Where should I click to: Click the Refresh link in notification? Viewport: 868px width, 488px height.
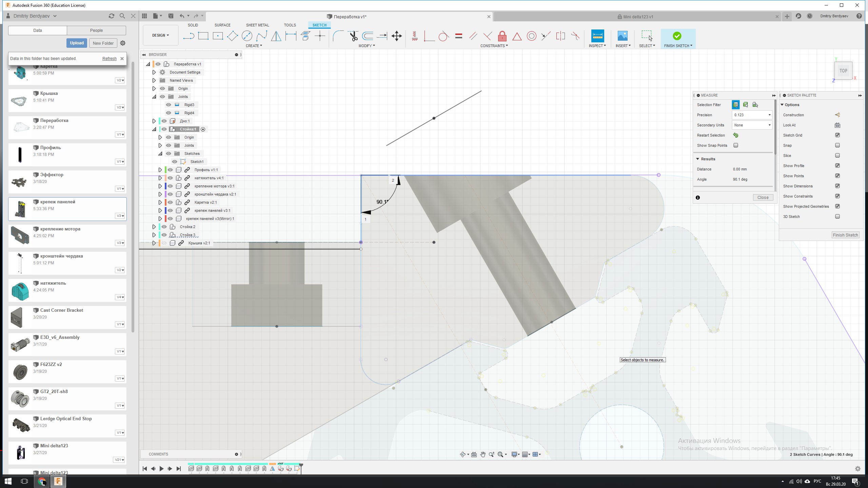point(109,59)
